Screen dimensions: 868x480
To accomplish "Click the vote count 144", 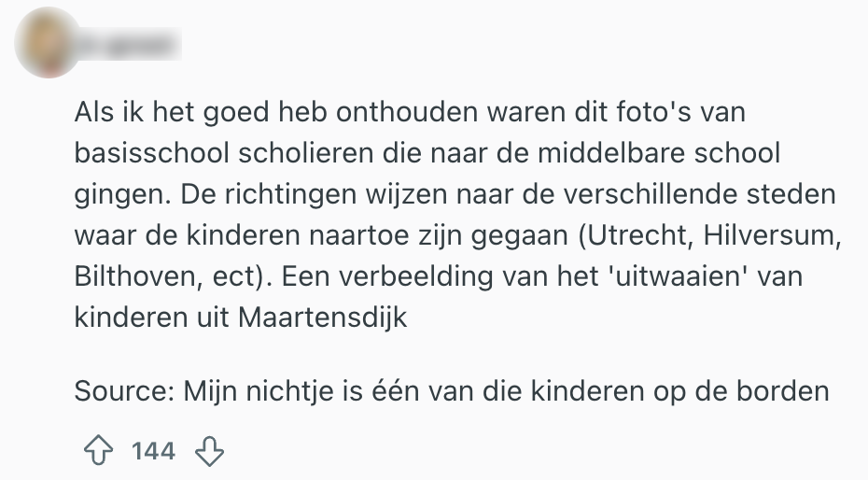I will tap(153, 452).
